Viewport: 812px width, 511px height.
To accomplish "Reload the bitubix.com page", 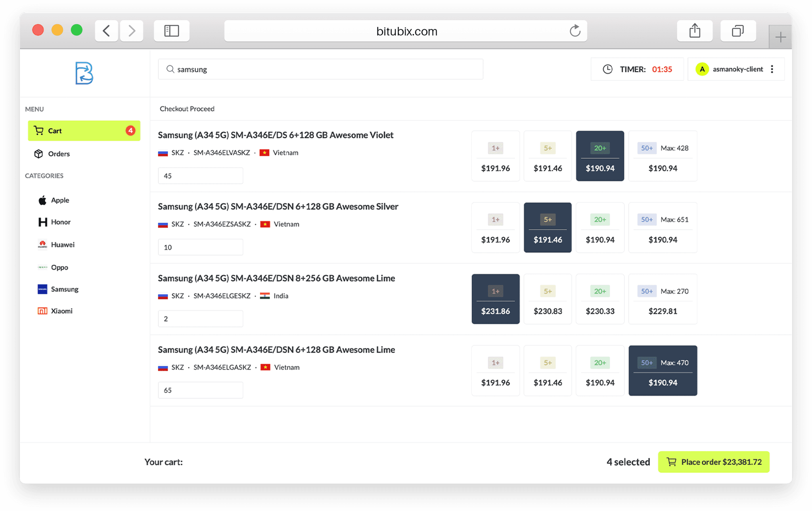I will (575, 31).
